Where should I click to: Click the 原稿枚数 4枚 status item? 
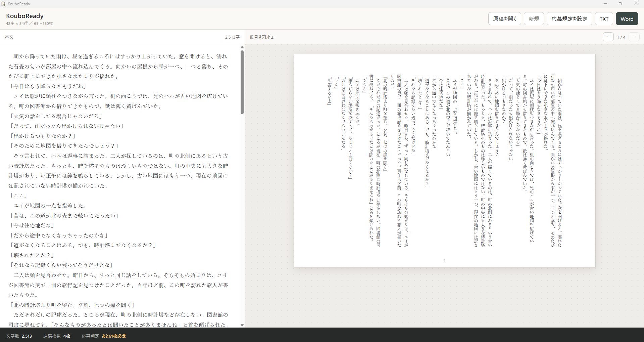[x=57, y=336]
